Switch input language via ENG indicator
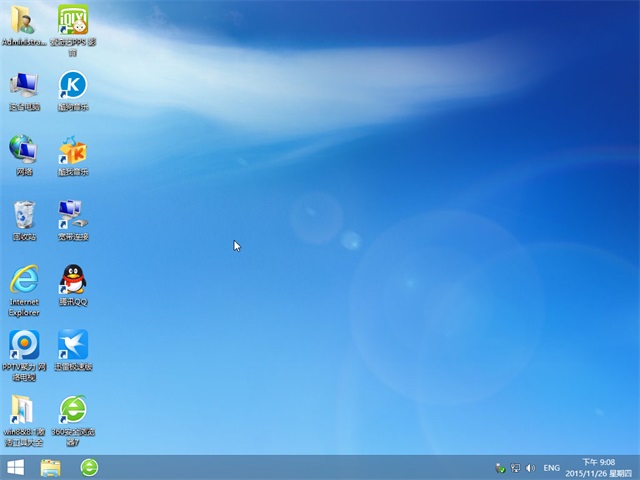Image resolution: width=640 pixels, height=480 pixels. pos(551,468)
